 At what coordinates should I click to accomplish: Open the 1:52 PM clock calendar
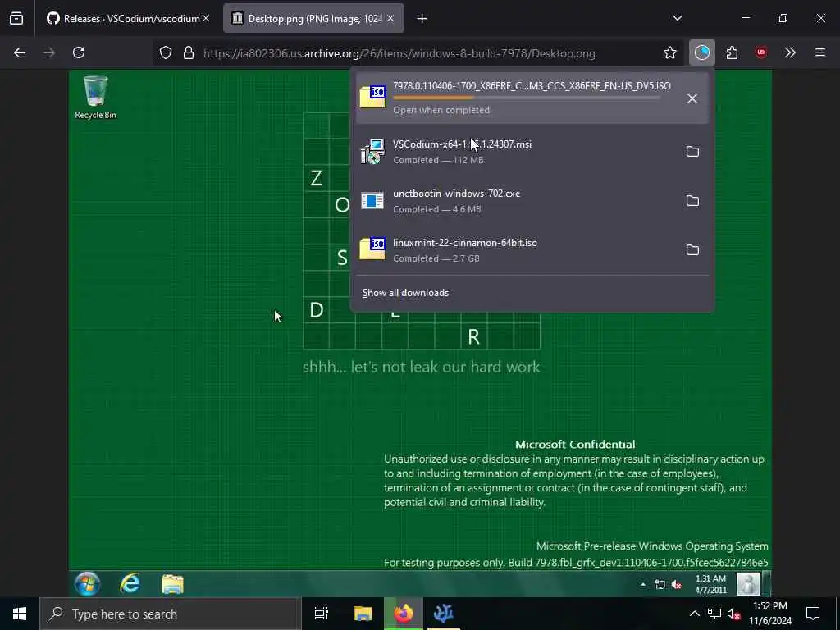click(x=769, y=614)
